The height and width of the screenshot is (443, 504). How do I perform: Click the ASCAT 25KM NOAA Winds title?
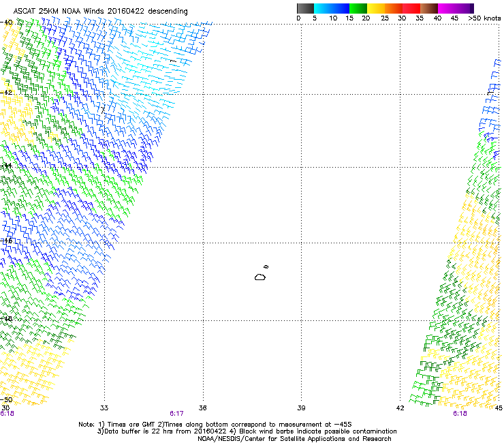pyautogui.click(x=100, y=11)
